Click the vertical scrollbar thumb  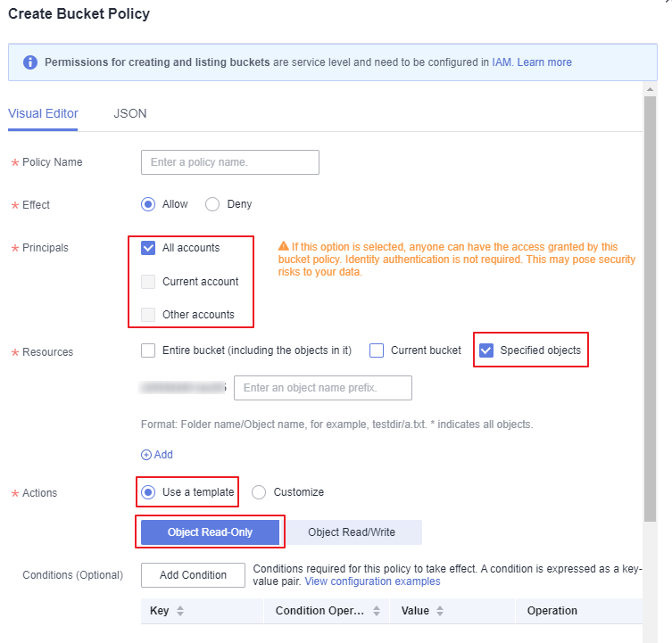(x=651, y=309)
